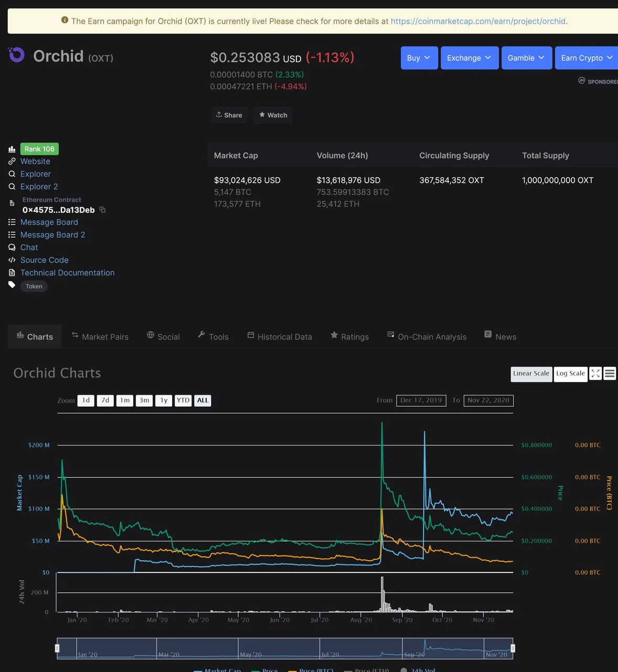The height and width of the screenshot is (672, 618).
Task: Click the $13,618,976 USD volume value
Action: click(348, 180)
